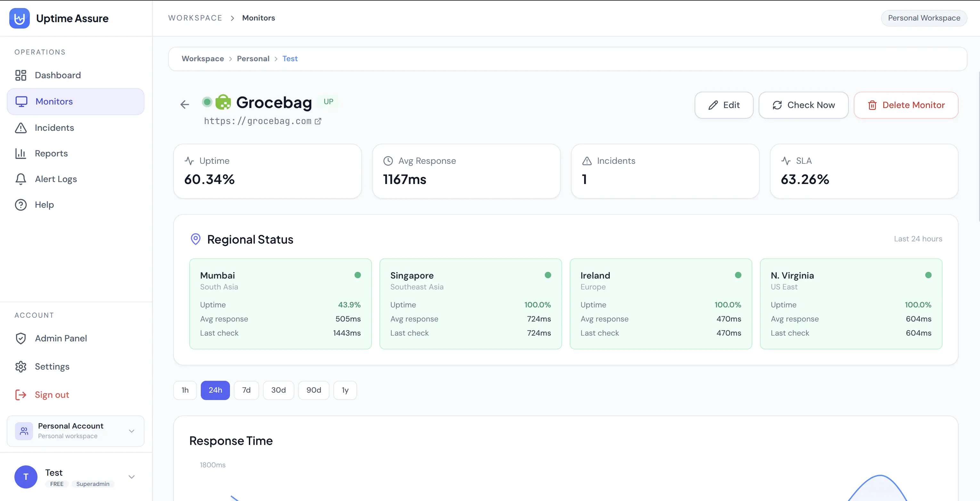Click the external link icon after URL
Image resolution: width=980 pixels, height=501 pixels.
(x=318, y=121)
